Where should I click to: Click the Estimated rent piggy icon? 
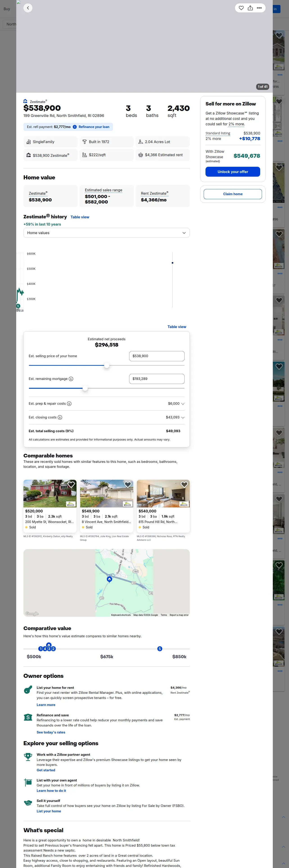(x=141, y=155)
